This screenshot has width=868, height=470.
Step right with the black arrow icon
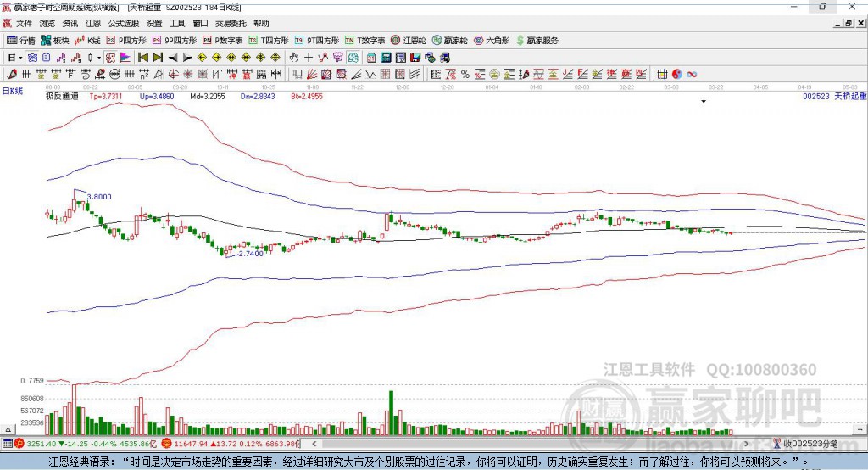[x=187, y=58]
